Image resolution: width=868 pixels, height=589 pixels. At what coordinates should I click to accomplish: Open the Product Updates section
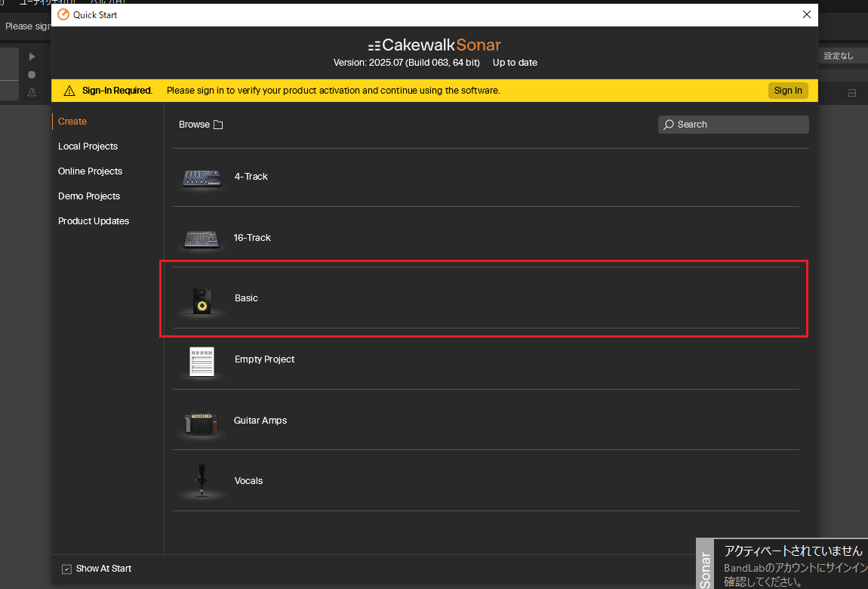tap(94, 220)
